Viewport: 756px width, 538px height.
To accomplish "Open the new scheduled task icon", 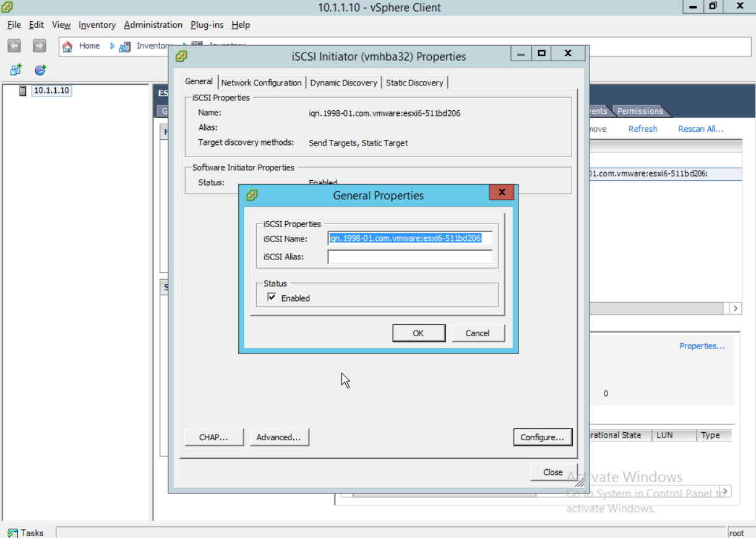I will click(39, 69).
